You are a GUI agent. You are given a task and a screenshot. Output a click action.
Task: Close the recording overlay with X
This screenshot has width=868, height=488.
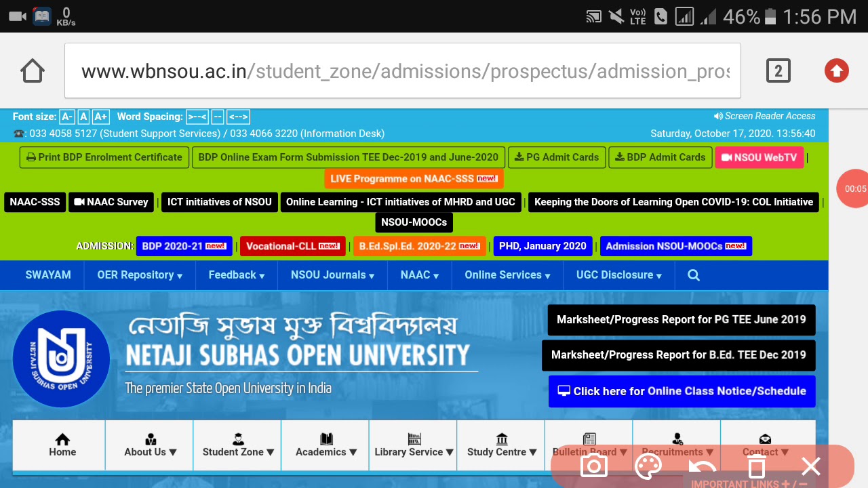(x=811, y=466)
